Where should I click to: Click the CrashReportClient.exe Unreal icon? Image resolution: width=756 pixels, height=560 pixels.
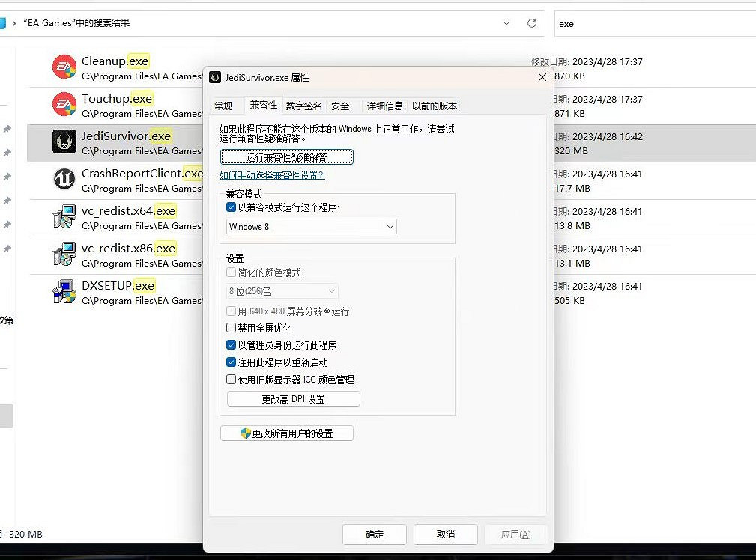pos(64,180)
